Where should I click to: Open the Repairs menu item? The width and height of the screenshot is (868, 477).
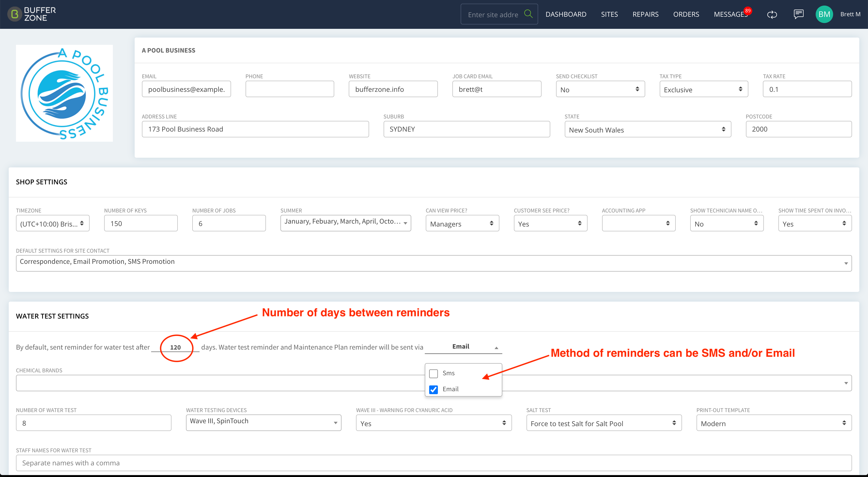[645, 14]
